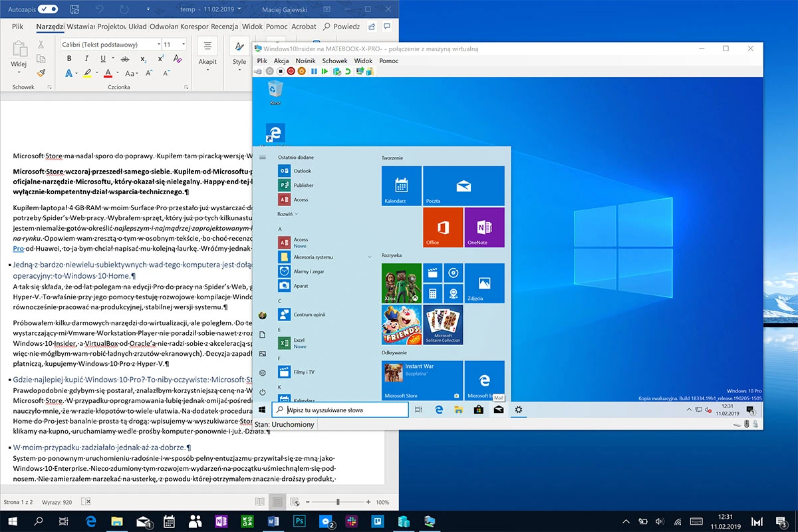798x532 pixels.
Task: Open OneNote from the host taskbar
Action: 221,521
